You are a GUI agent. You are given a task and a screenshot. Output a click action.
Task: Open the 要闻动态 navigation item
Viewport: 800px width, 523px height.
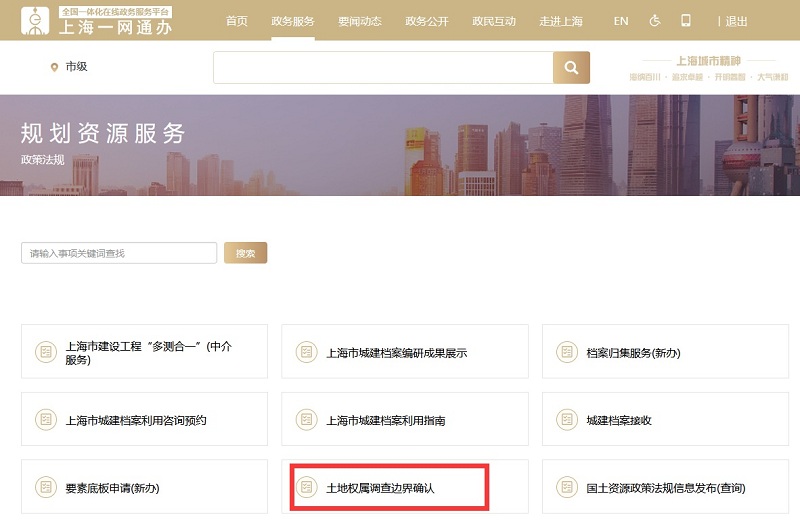360,21
